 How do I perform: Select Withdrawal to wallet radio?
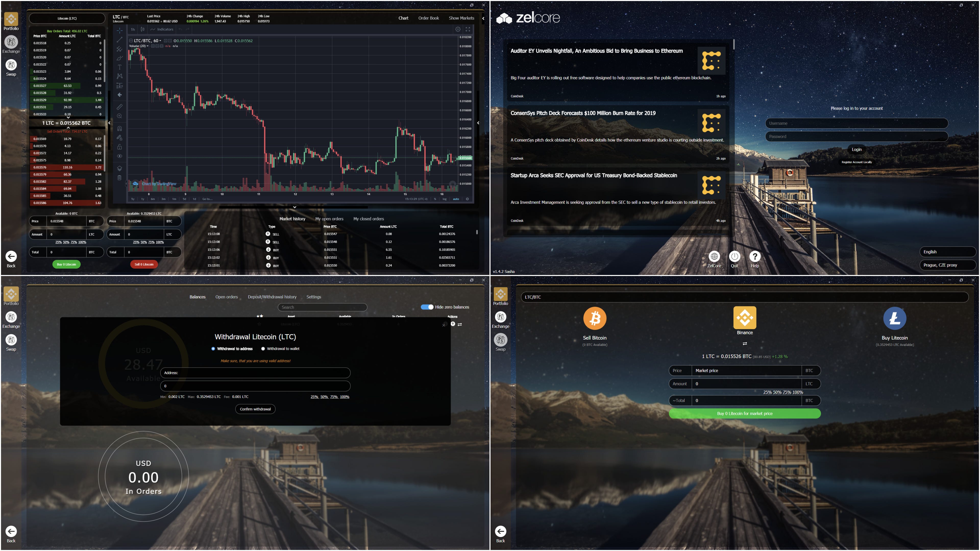263,349
